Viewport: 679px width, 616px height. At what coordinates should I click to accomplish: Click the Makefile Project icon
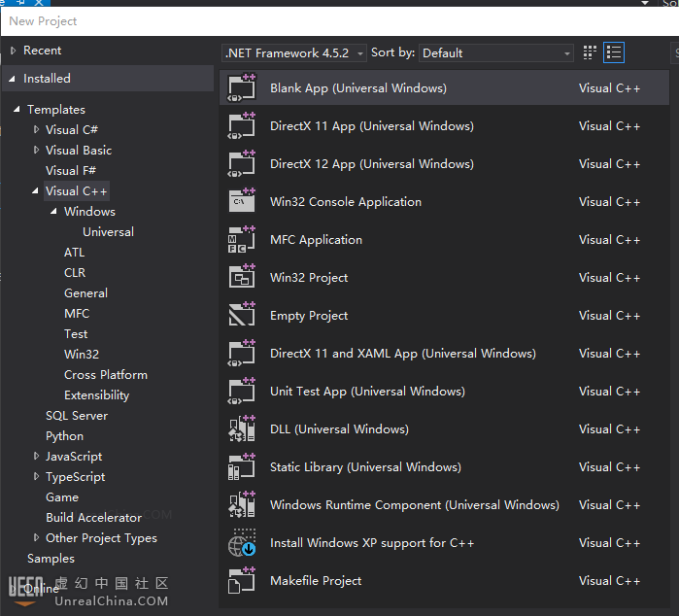click(x=242, y=580)
